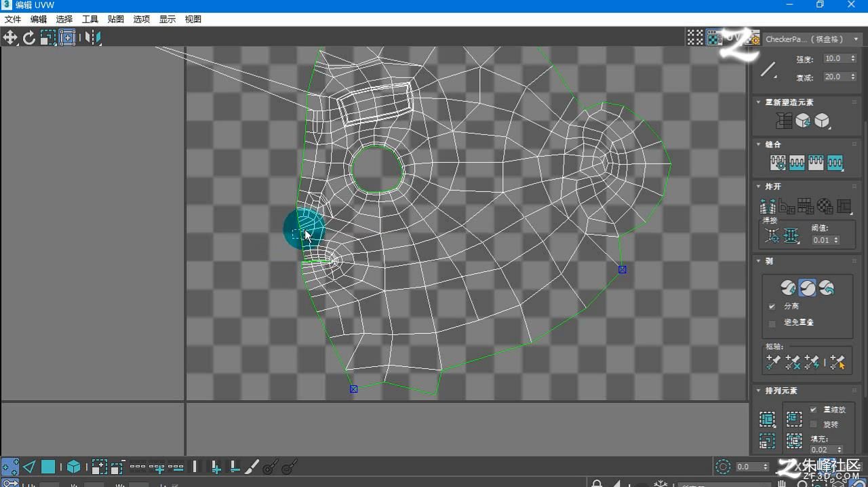This screenshot has height=487, width=868.
Task: Enable the 避免重叠 checkbox
Action: [772, 323]
